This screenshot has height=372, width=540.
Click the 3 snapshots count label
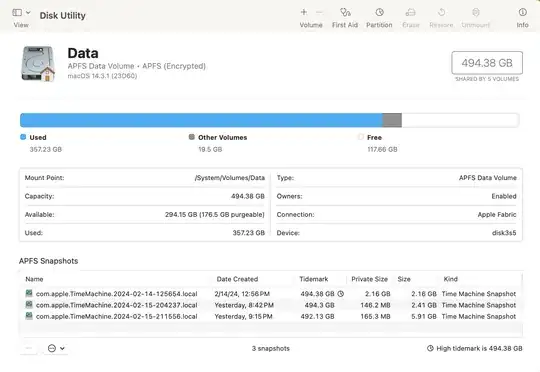coord(271,349)
